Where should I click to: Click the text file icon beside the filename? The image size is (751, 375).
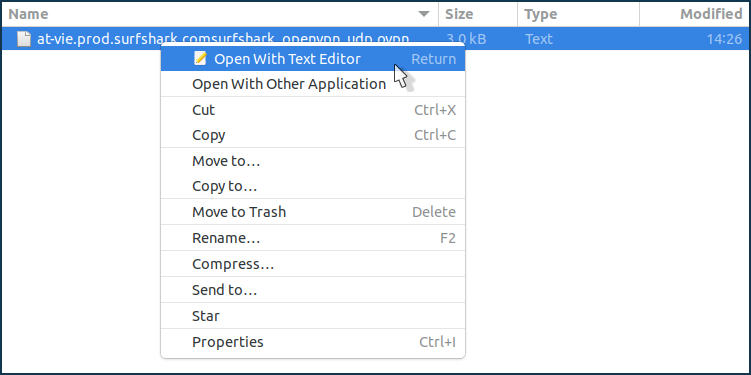point(24,39)
